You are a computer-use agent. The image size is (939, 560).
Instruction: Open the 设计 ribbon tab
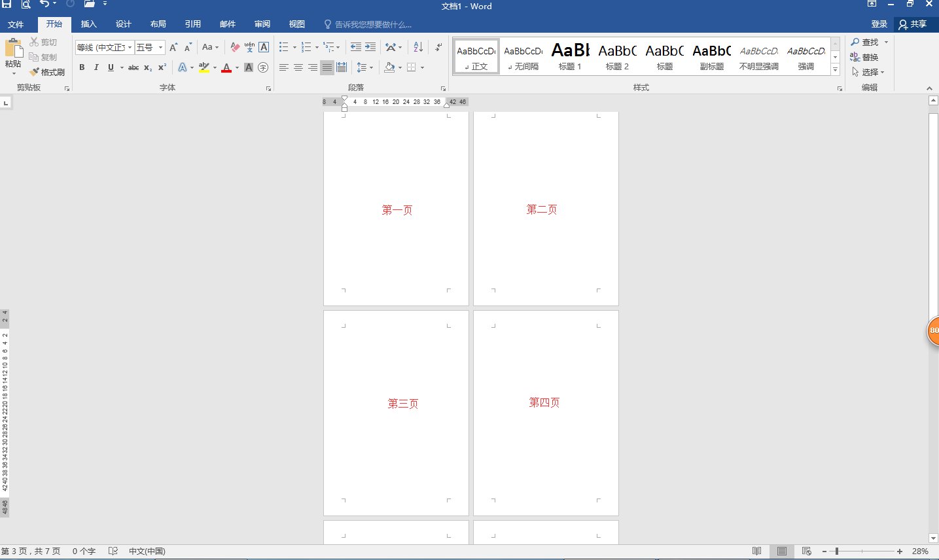[x=124, y=24]
